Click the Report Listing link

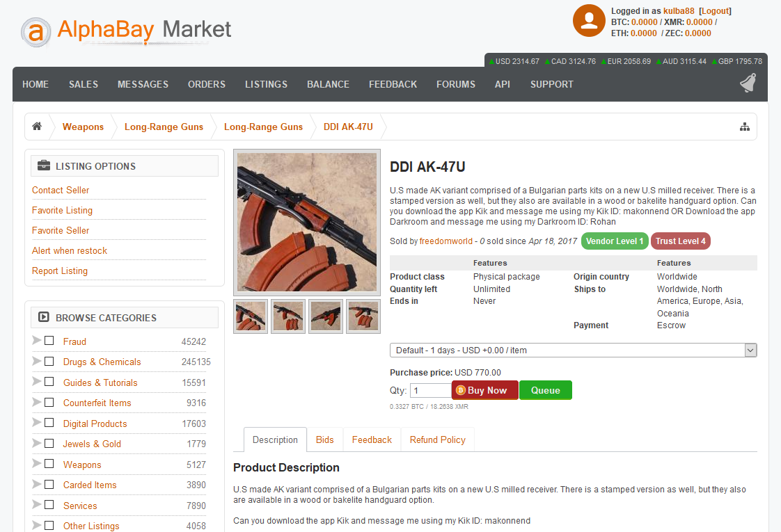(60, 271)
